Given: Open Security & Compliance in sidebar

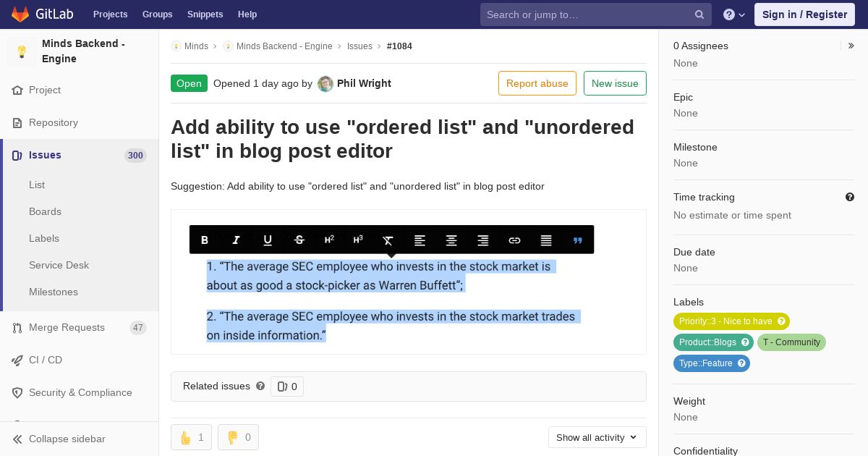Looking at the screenshot, I should coord(80,392).
